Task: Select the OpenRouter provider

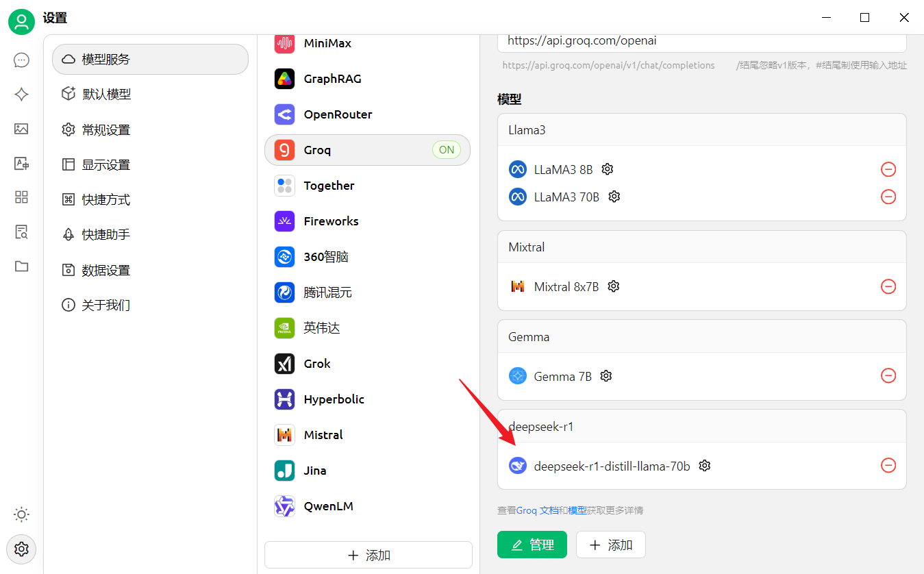Action: [x=367, y=114]
